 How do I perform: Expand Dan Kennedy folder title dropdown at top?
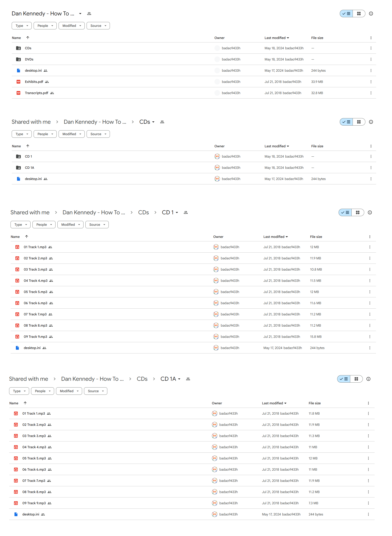[x=80, y=14]
